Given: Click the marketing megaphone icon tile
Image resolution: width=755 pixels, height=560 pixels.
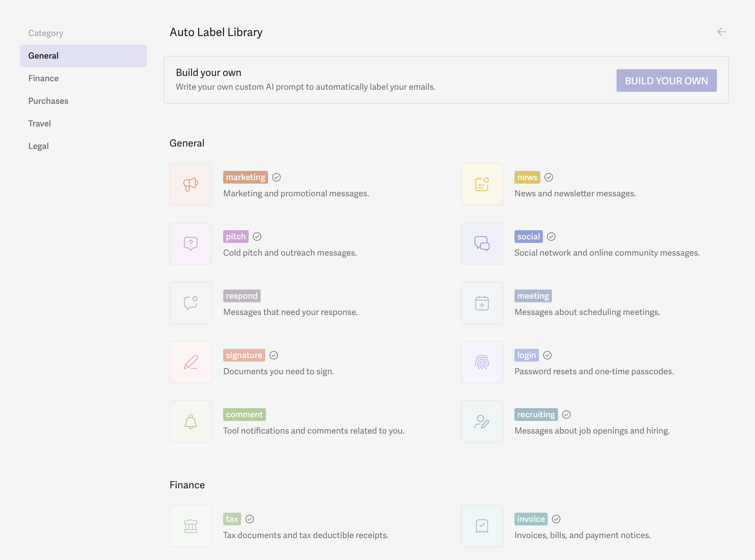Looking at the screenshot, I should click(x=191, y=184).
